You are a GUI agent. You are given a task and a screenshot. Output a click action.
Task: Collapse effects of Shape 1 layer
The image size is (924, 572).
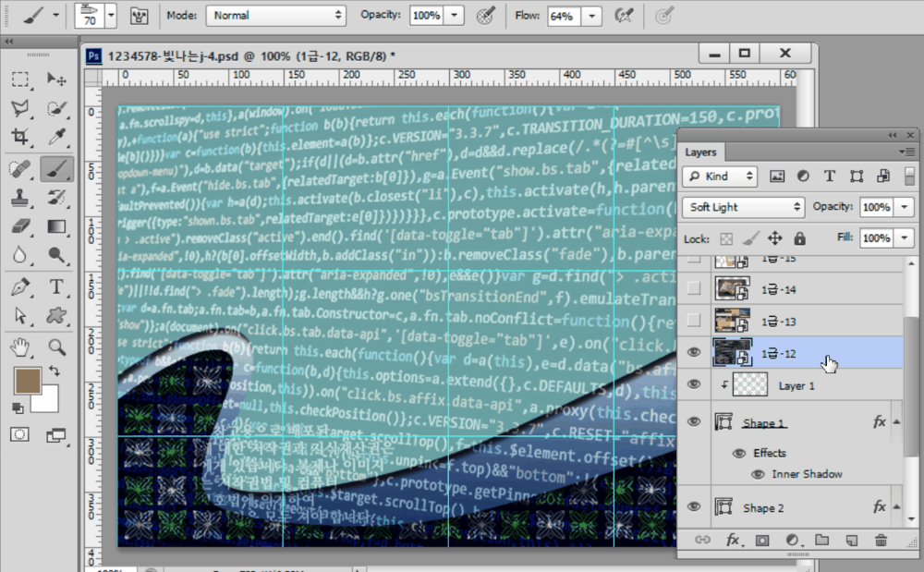(x=897, y=421)
